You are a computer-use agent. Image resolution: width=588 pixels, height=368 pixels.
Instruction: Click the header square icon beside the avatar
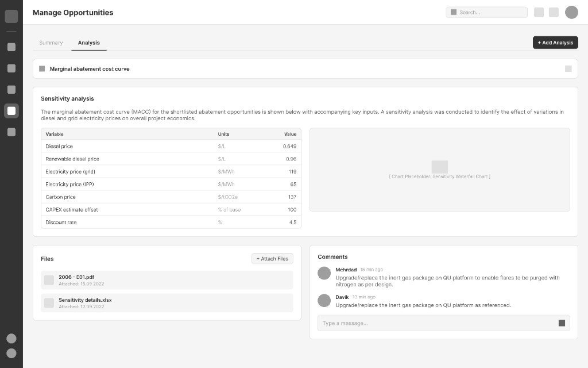(554, 13)
